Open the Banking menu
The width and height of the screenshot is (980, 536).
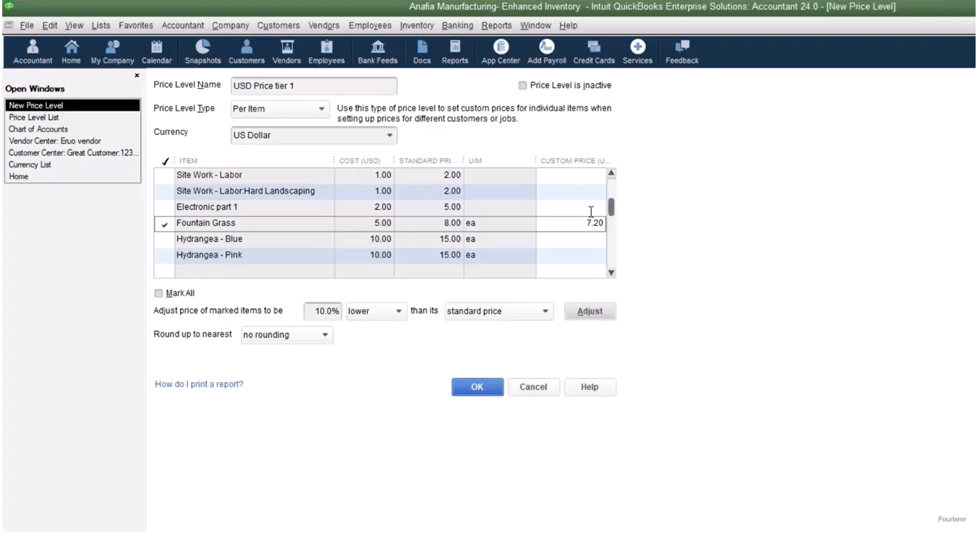pyautogui.click(x=457, y=26)
